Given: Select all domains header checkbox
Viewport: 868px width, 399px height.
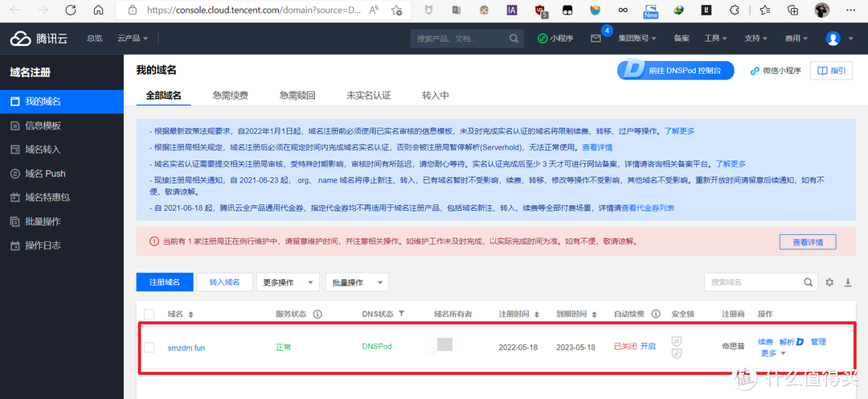Looking at the screenshot, I should click(x=149, y=314).
